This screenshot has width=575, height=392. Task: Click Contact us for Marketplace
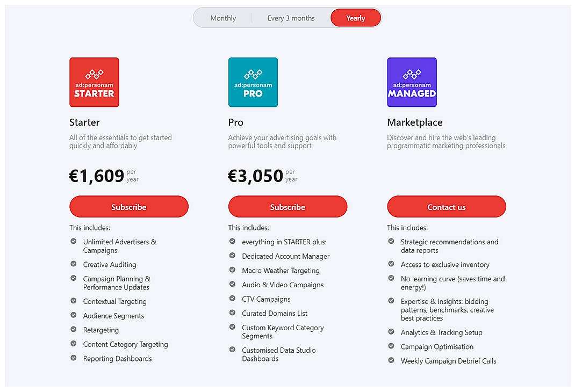point(446,207)
